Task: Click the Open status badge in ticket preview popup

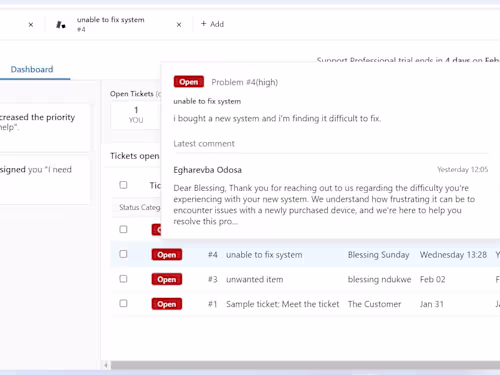Action: (x=189, y=82)
